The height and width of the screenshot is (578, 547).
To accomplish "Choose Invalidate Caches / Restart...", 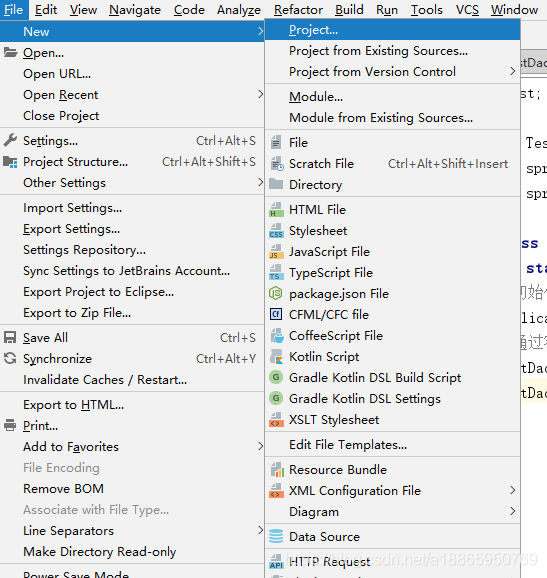I will point(132,380).
